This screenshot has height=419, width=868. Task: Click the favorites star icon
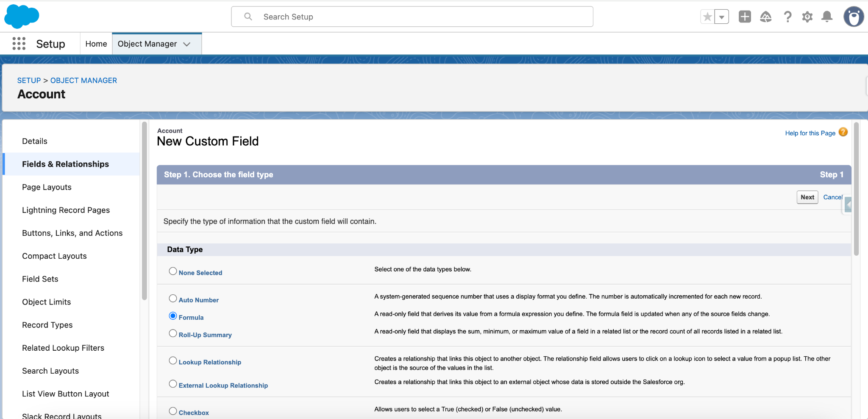707,17
